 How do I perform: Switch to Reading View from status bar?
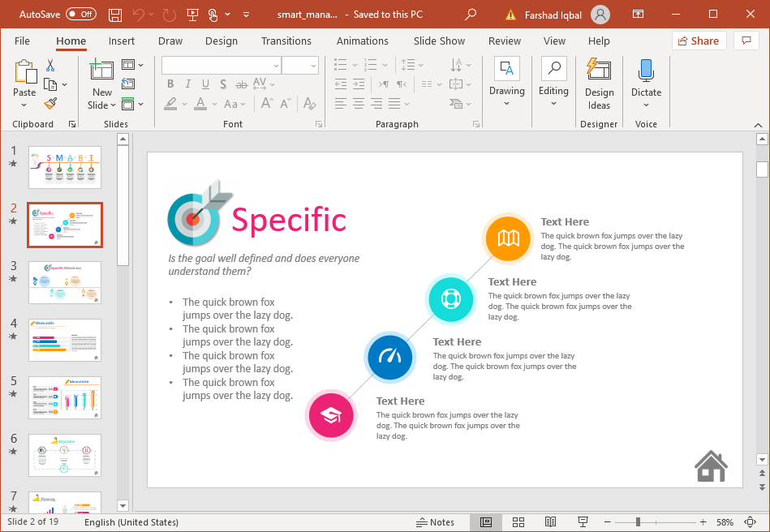coord(550,522)
